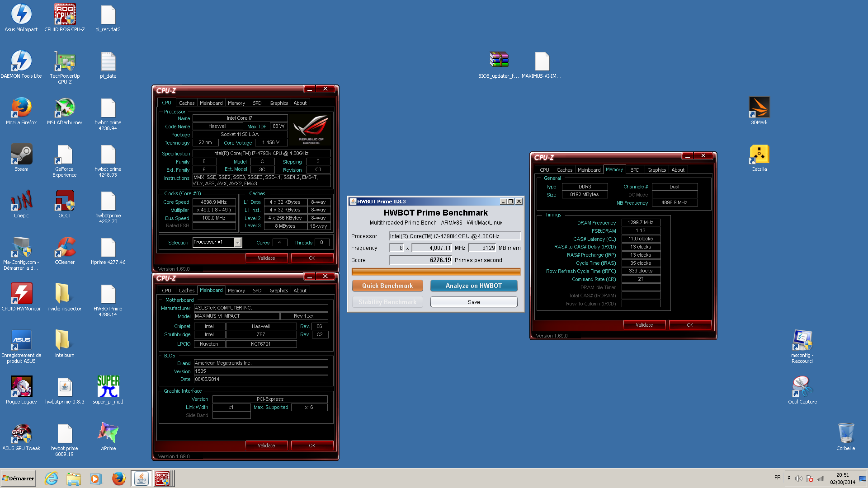The image size is (868, 488).
Task: Click the BIOS Version field 1505
Action: (x=261, y=371)
